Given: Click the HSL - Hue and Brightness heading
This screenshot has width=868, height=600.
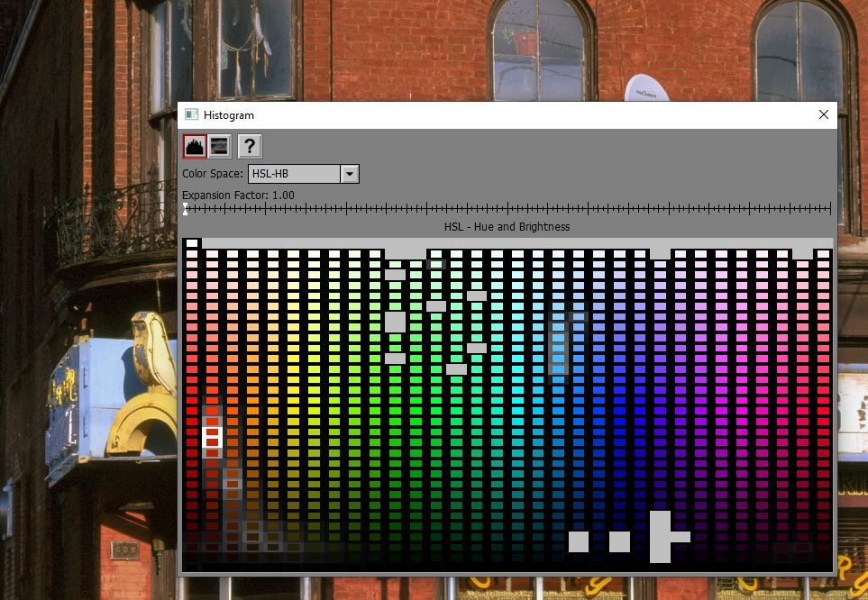Looking at the screenshot, I should pos(507,227).
